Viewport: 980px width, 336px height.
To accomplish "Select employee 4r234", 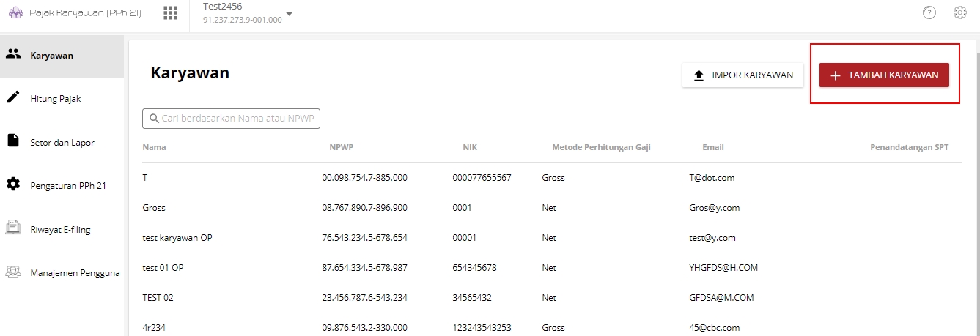I will (x=154, y=328).
